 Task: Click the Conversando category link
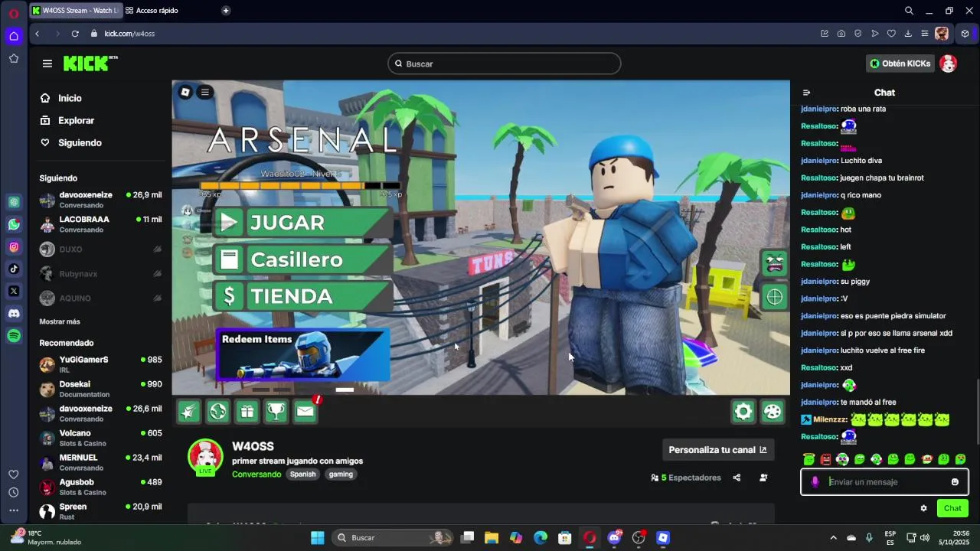click(256, 474)
